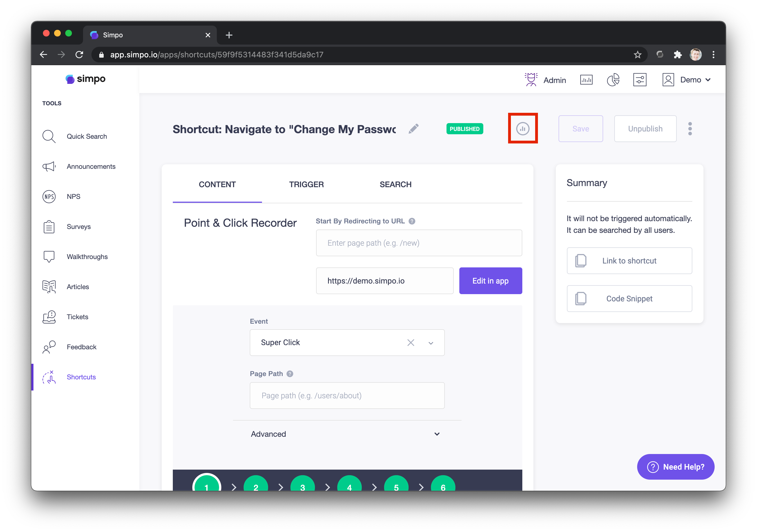
Task: Click the Edit in app button
Action: 490,281
